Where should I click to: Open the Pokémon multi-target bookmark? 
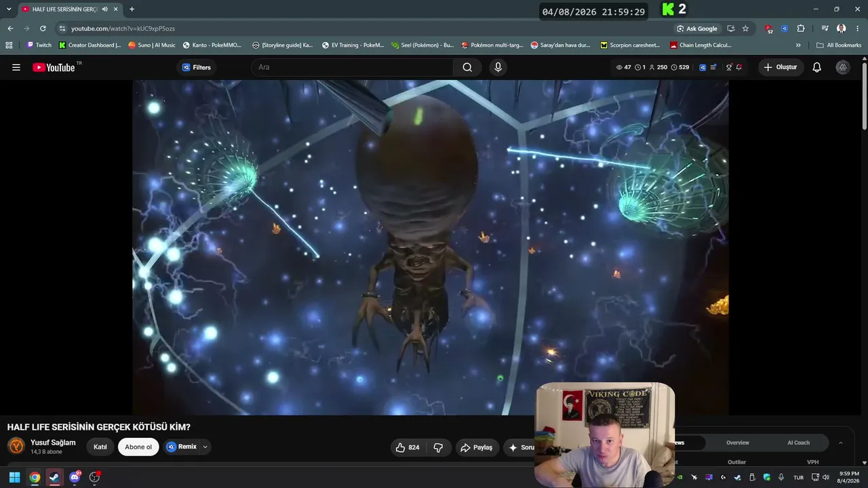pyautogui.click(x=492, y=45)
